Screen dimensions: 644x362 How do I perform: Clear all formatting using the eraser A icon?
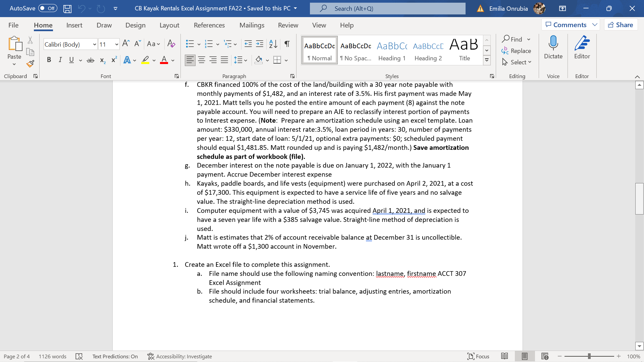pyautogui.click(x=171, y=44)
